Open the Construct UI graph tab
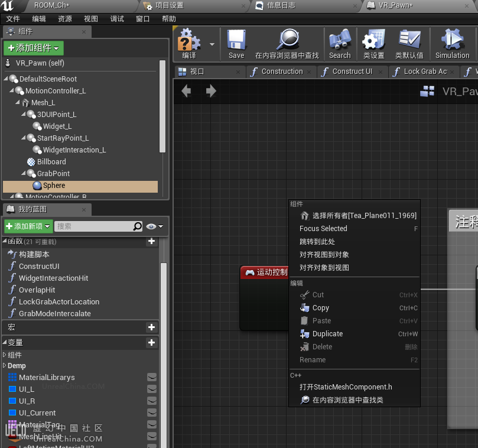 [352, 72]
